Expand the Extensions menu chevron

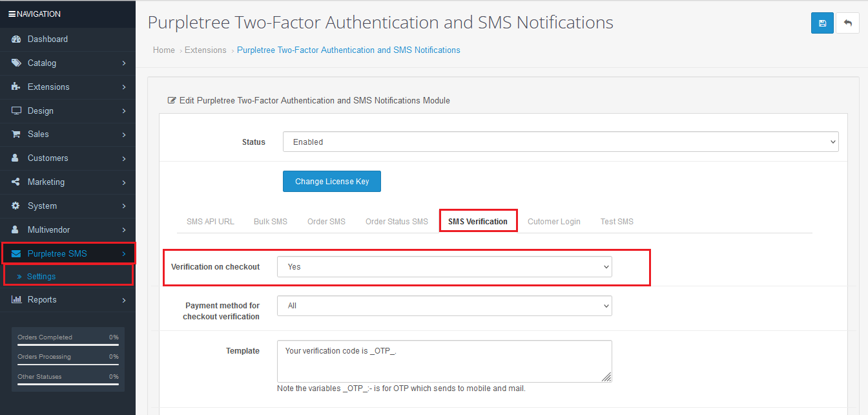[x=123, y=87]
